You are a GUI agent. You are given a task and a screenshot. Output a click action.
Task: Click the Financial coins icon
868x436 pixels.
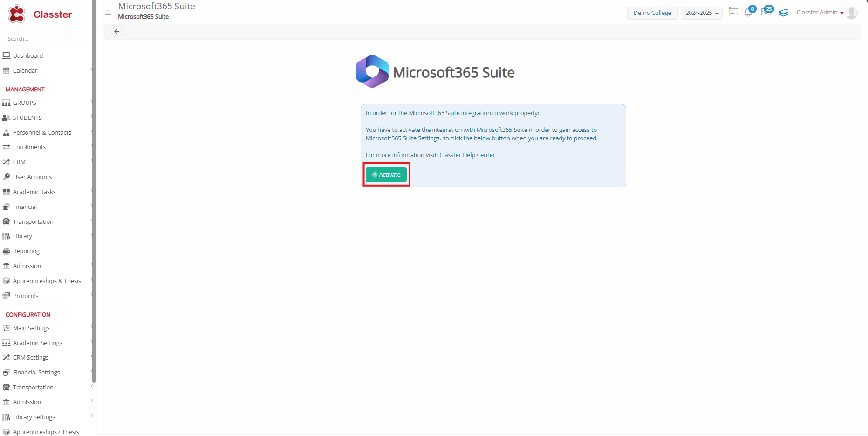click(6, 207)
